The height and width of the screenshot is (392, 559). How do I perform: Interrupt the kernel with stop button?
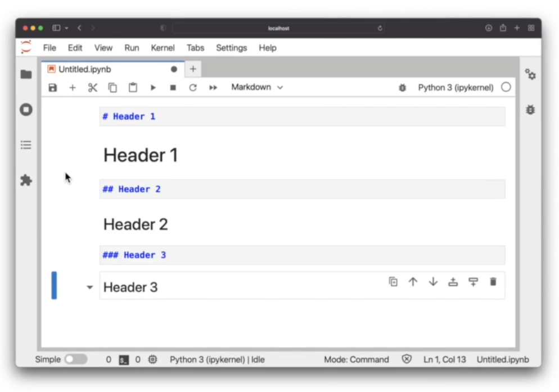pyautogui.click(x=173, y=88)
